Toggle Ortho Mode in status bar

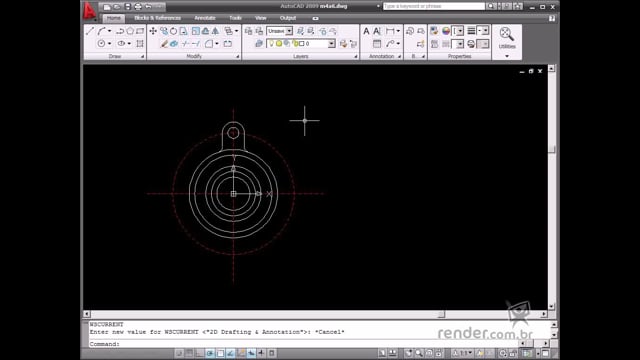coord(199,353)
